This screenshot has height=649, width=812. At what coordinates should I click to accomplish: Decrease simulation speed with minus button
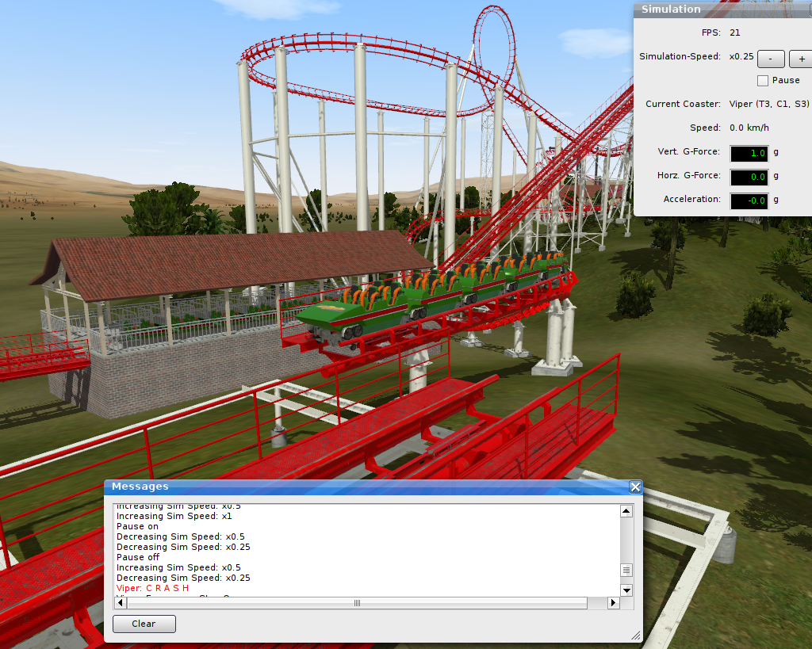coord(771,59)
